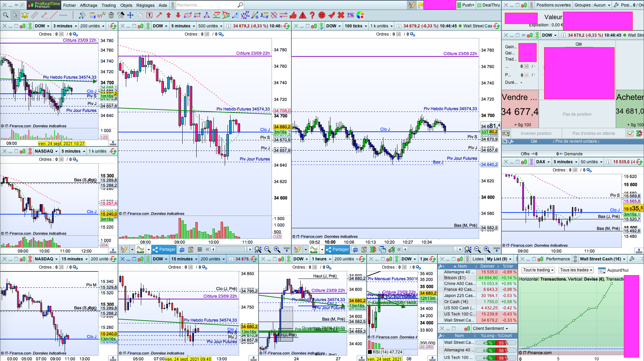
Task: Open Tout le trading filter dropdown
Action: point(538,270)
